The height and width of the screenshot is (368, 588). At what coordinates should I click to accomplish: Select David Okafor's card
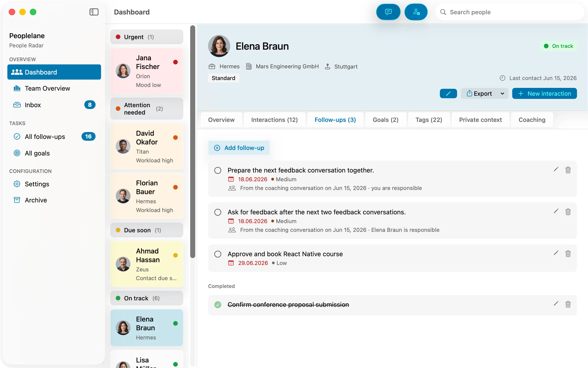tap(147, 147)
